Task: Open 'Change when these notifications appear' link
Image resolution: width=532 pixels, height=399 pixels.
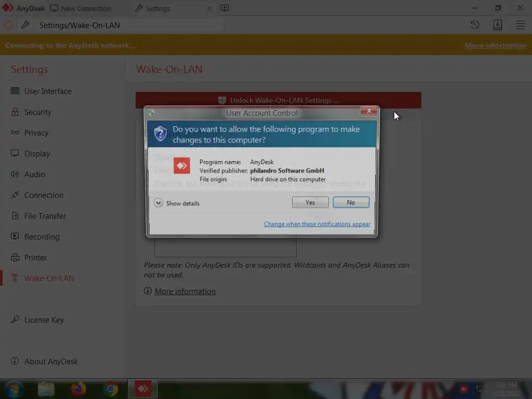Action: click(317, 224)
